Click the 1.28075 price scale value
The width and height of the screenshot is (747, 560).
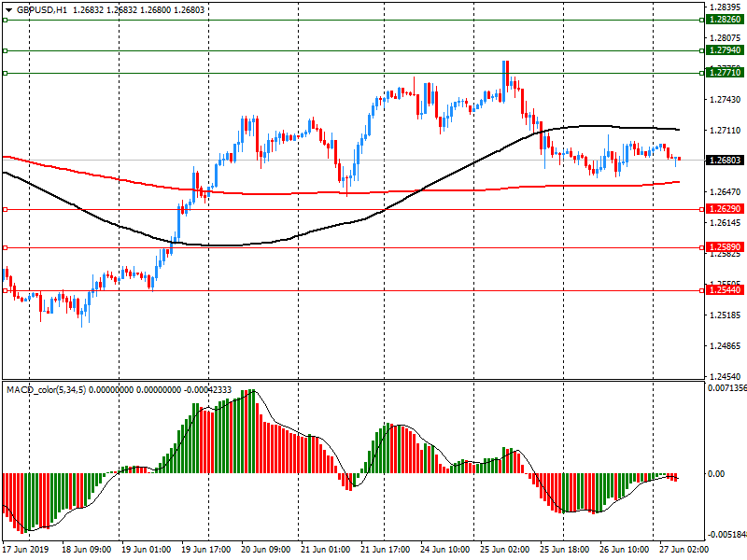click(726, 38)
